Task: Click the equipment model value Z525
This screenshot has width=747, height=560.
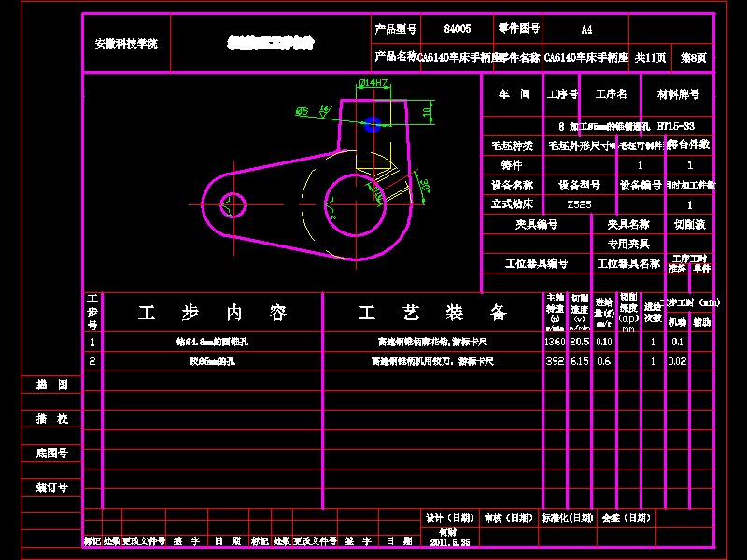Action: 579,204
